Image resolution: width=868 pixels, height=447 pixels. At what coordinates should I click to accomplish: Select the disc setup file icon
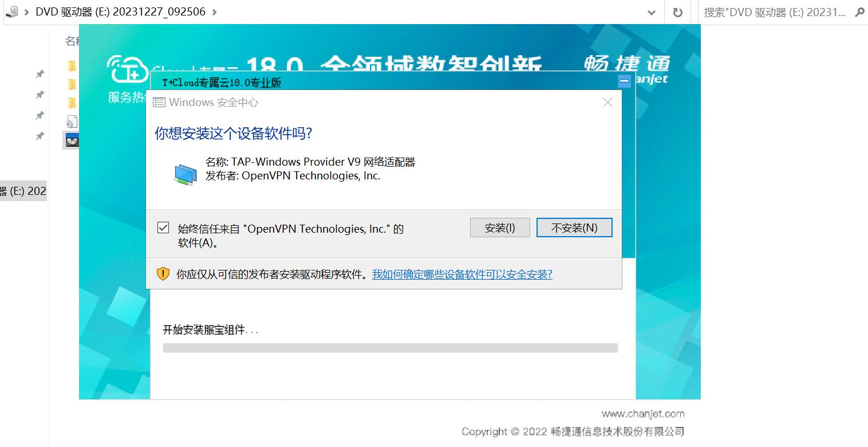72,140
